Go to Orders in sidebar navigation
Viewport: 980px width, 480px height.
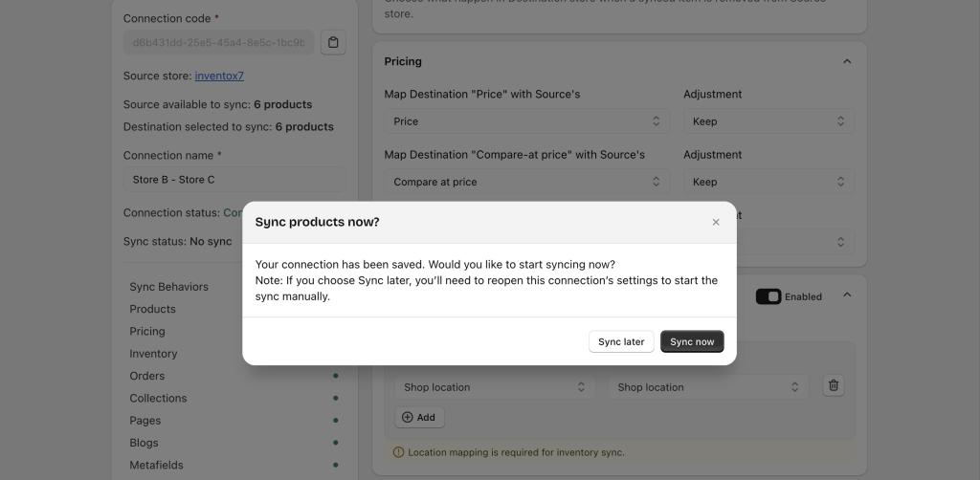[147, 376]
